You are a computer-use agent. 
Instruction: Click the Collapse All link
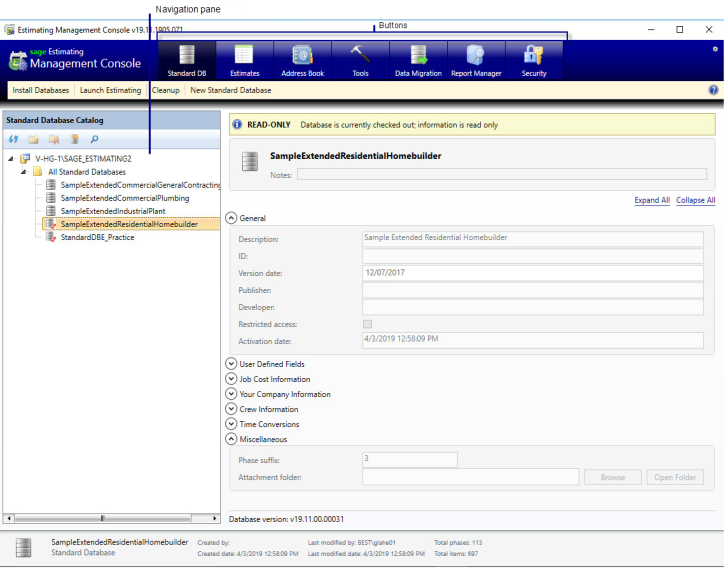click(695, 200)
